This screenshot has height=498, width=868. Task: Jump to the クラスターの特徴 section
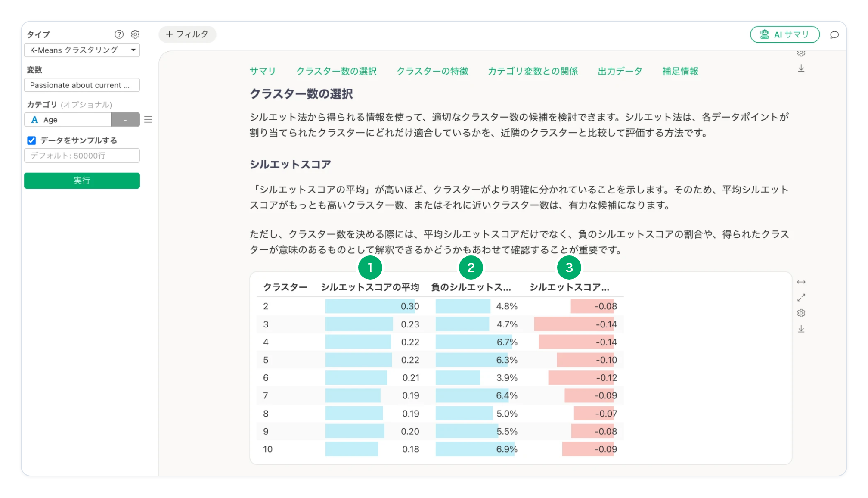(432, 71)
